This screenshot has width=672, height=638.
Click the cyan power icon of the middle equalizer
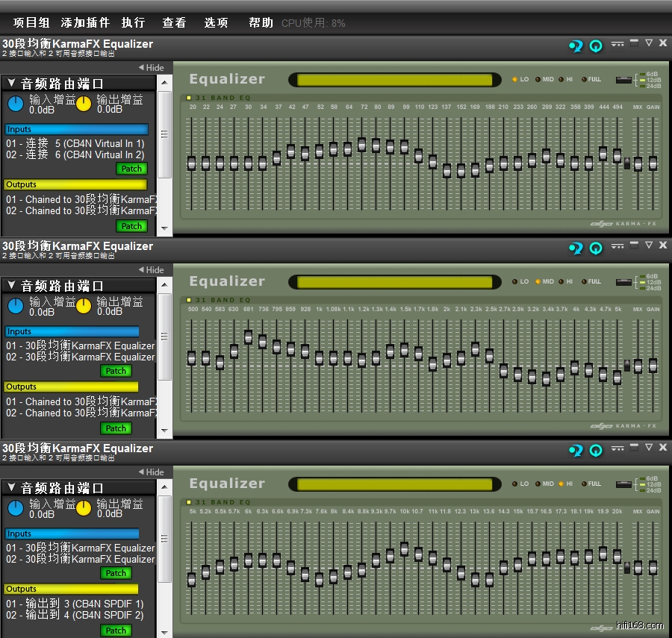596,248
